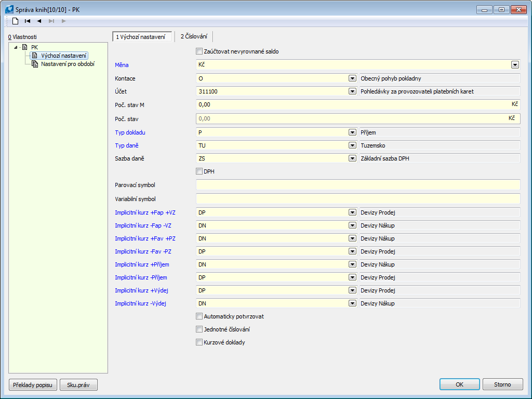Enable Zaúčtovat nevyrovnané saldo checkbox
This screenshot has width=532, height=399.
pyautogui.click(x=199, y=51)
